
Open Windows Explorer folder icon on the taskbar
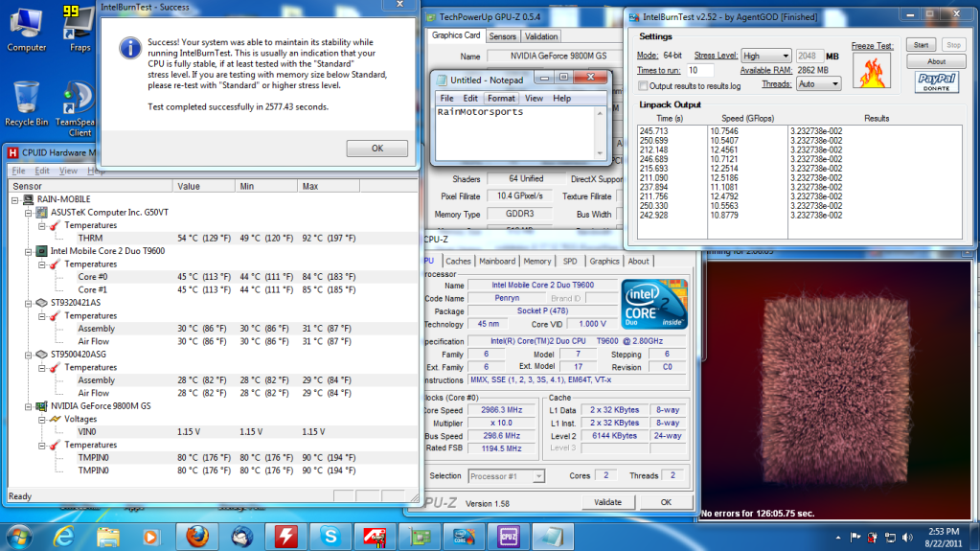click(x=107, y=537)
